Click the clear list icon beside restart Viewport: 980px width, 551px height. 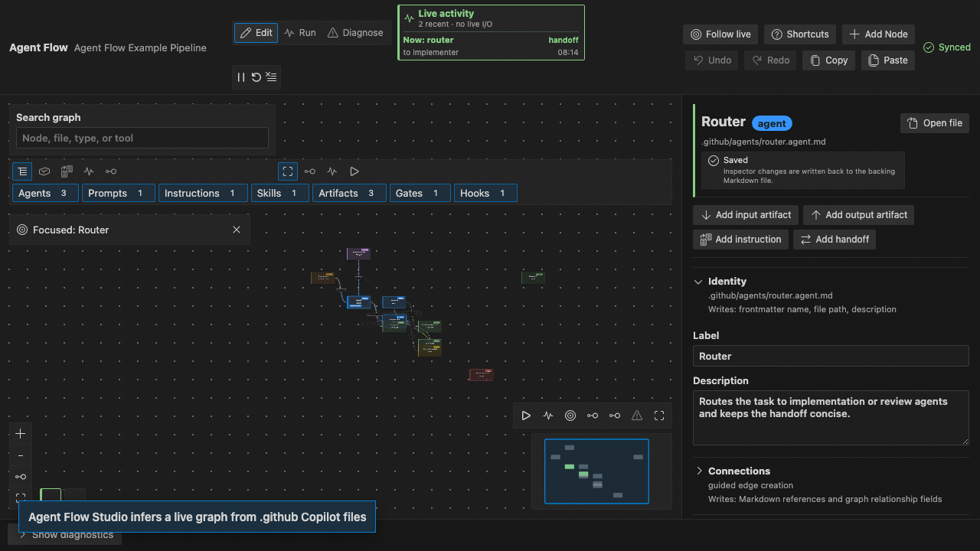272,77
